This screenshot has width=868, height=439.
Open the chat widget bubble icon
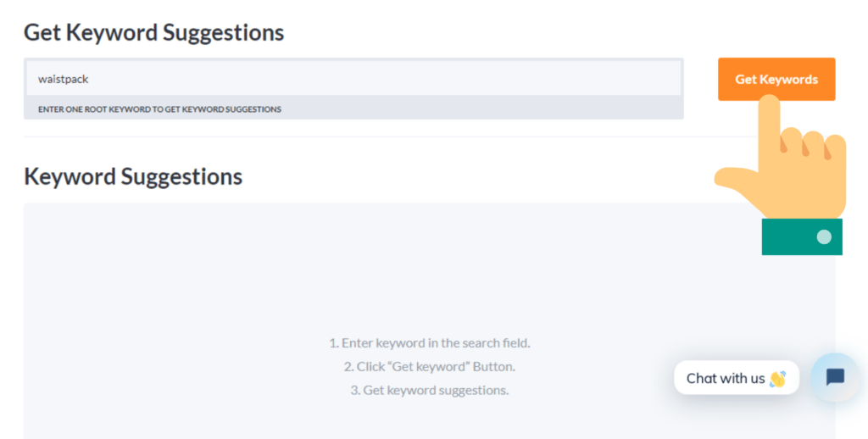click(x=834, y=377)
